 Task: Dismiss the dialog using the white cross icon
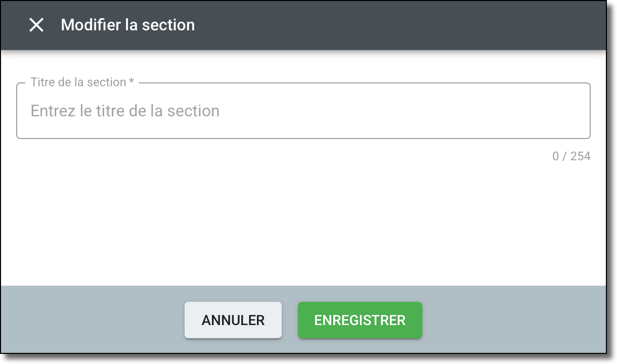36,25
